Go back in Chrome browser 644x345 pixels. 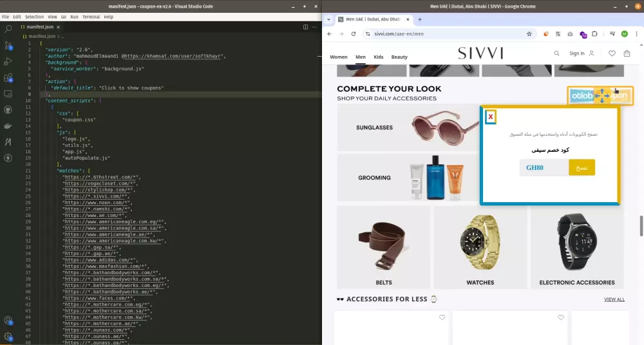(x=329, y=34)
